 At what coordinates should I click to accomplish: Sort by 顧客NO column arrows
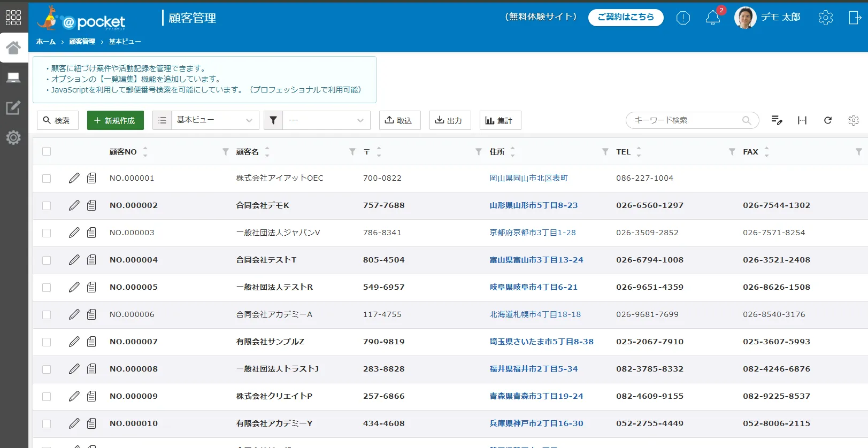click(x=145, y=152)
